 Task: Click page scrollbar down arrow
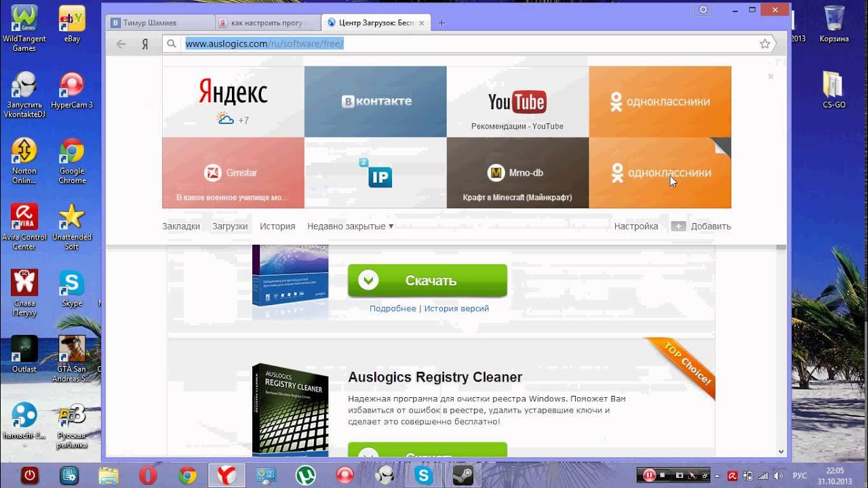point(781,451)
